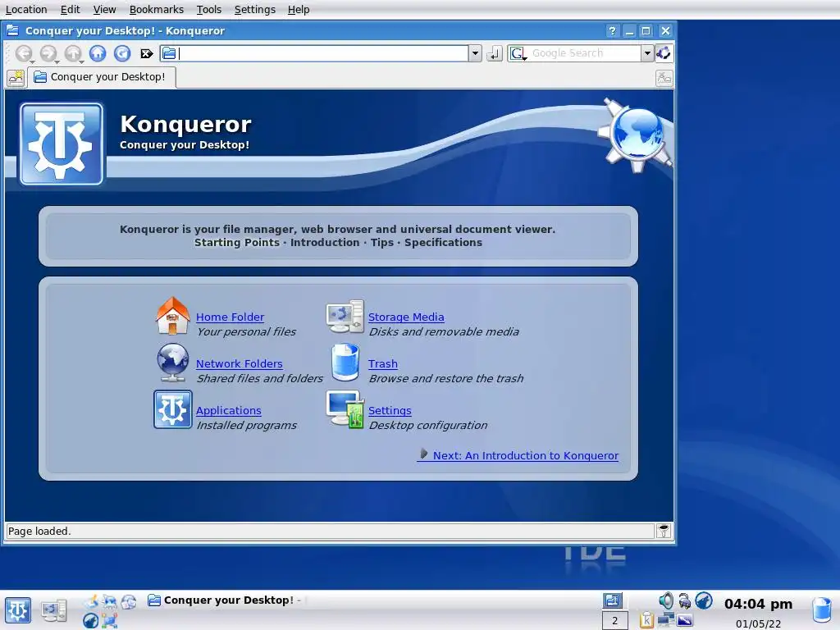The image size is (840, 630).
Task: Switch to desktop 2 in the pager
Action: (x=614, y=620)
